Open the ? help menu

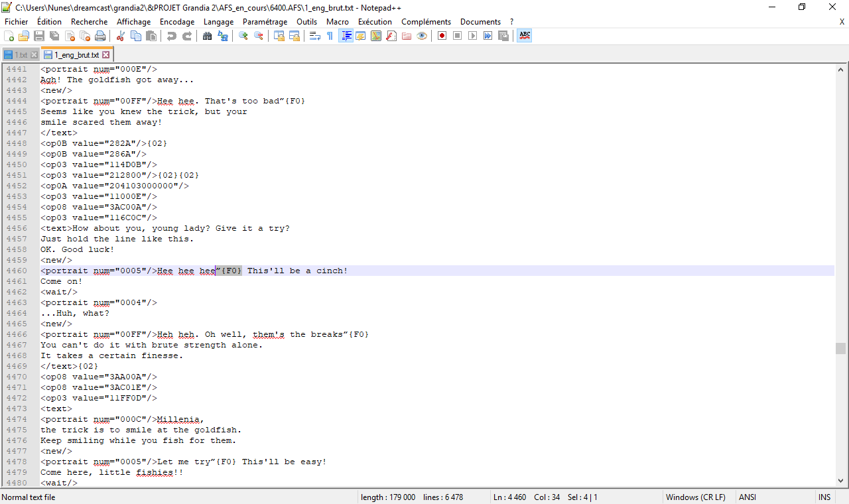[512, 22]
